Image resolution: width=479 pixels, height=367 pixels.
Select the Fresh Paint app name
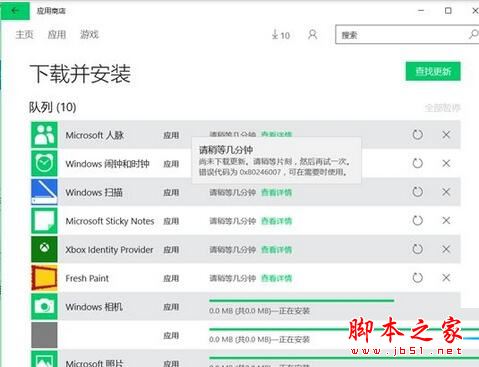(87, 278)
